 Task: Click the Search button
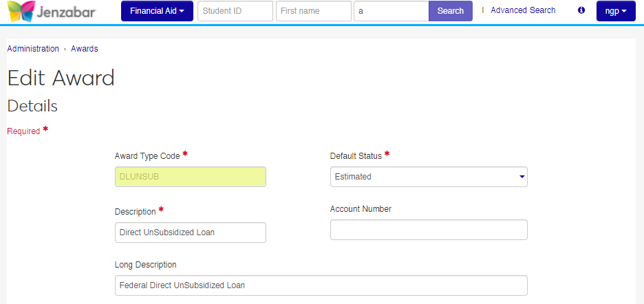coord(450,11)
